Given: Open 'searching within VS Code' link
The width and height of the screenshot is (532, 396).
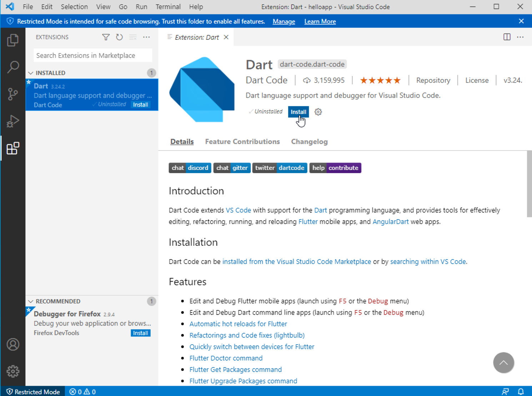Looking at the screenshot, I should (x=428, y=262).
